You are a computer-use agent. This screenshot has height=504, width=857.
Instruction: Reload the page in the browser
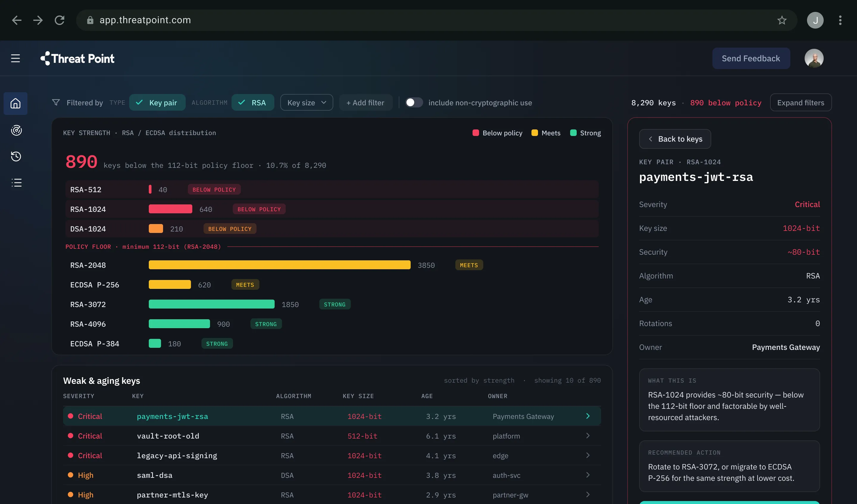coord(60,20)
